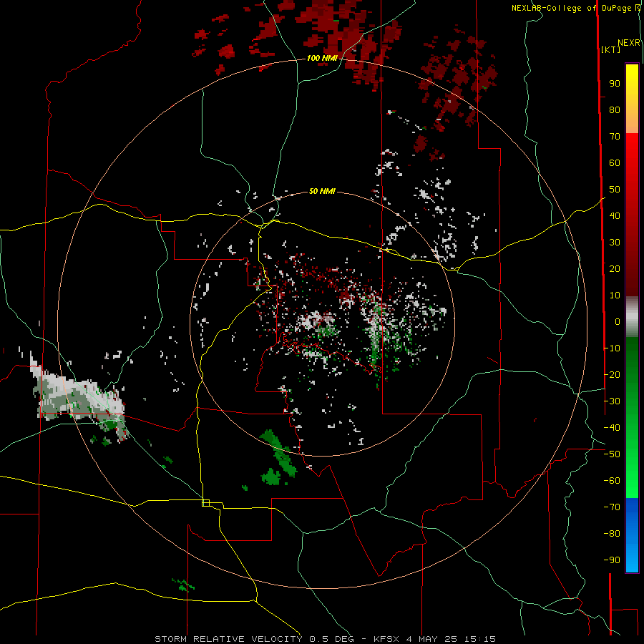Click the -50 value on the velocity scale

pos(612,454)
